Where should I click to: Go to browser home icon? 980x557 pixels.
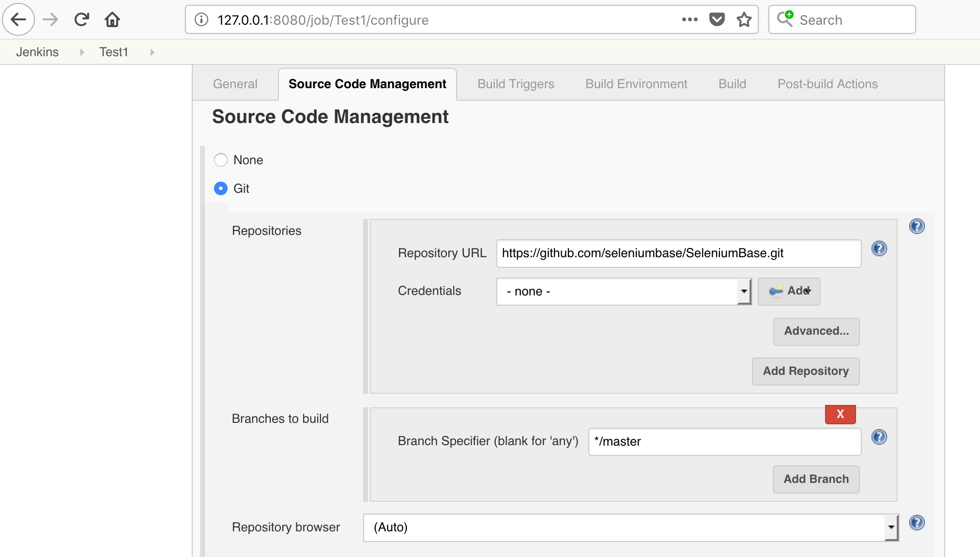click(112, 20)
